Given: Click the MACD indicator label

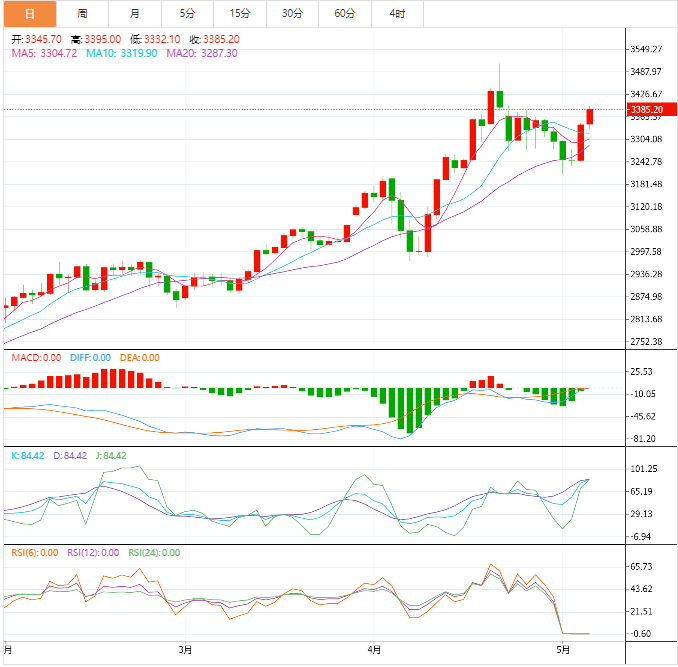Looking at the screenshot, I should click(36, 357).
